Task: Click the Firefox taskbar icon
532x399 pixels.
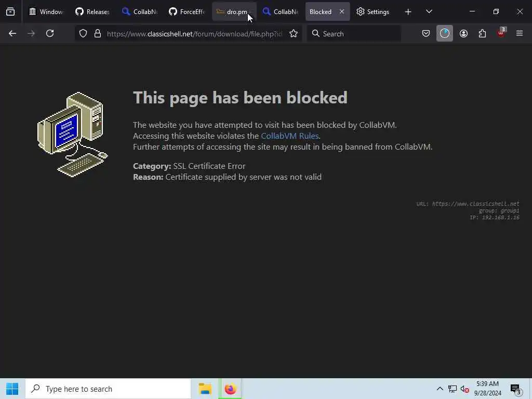Action: click(230, 389)
